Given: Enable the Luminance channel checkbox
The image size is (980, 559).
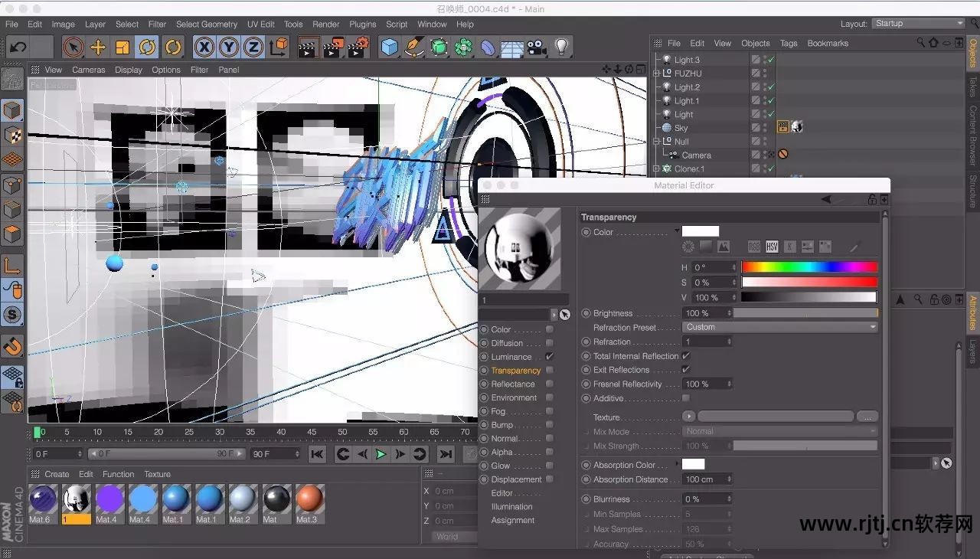Looking at the screenshot, I should [x=549, y=357].
